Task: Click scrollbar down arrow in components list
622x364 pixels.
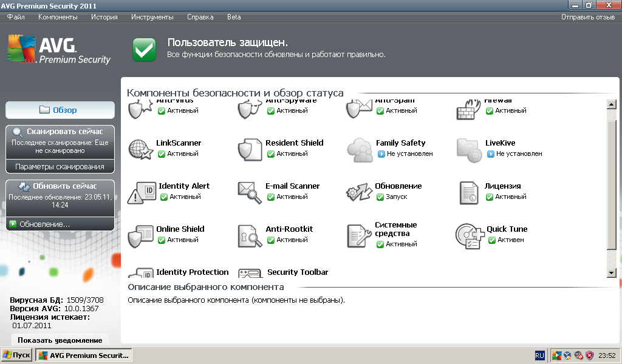Action: 611,272
